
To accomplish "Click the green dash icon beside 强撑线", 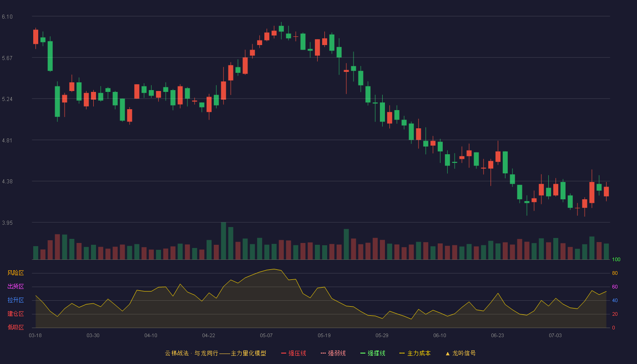I will (x=363, y=353).
